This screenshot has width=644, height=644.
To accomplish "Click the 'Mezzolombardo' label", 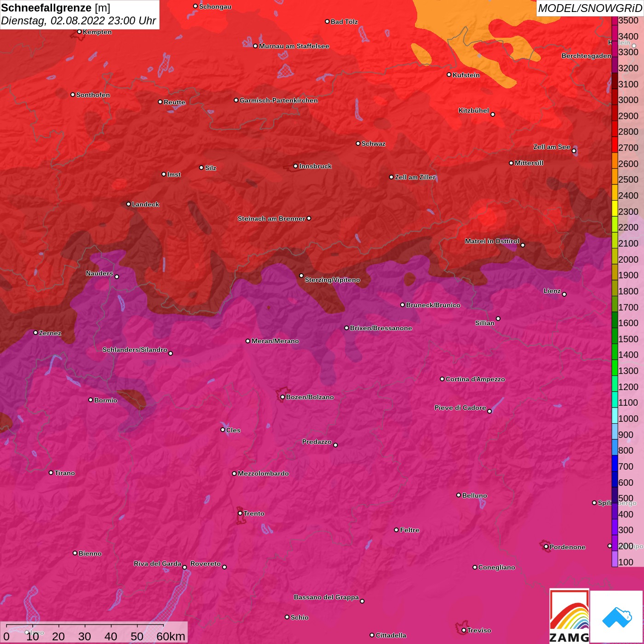I will point(263,473).
